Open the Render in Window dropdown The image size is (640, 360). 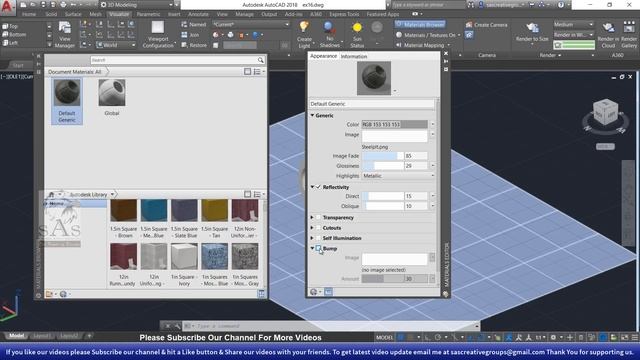[573, 35]
